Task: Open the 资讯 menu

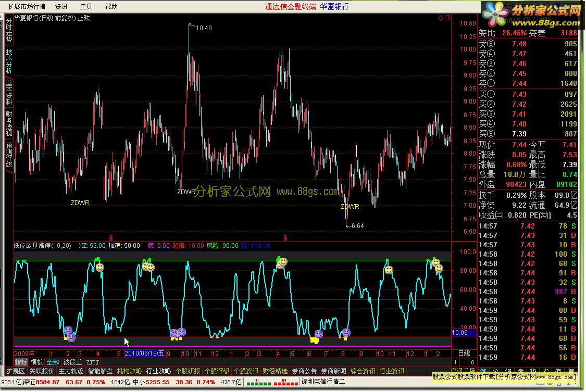Action: (x=61, y=6)
